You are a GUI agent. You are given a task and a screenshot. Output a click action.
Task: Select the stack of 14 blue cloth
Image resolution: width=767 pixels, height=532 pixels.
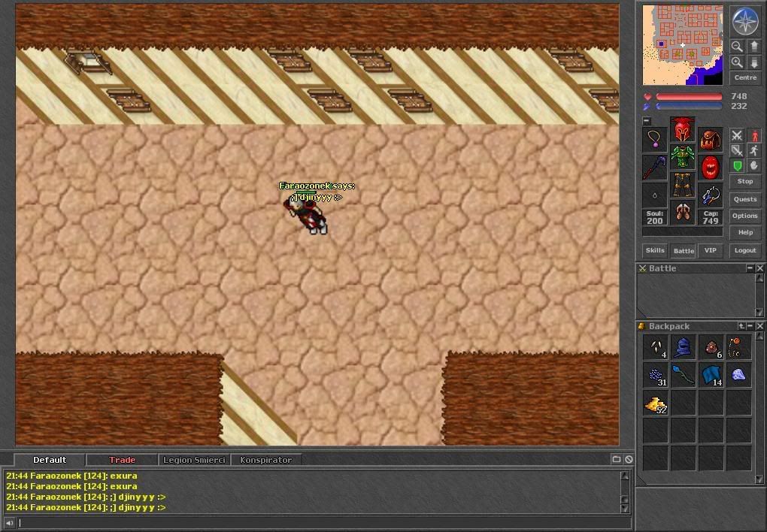(711, 375)
